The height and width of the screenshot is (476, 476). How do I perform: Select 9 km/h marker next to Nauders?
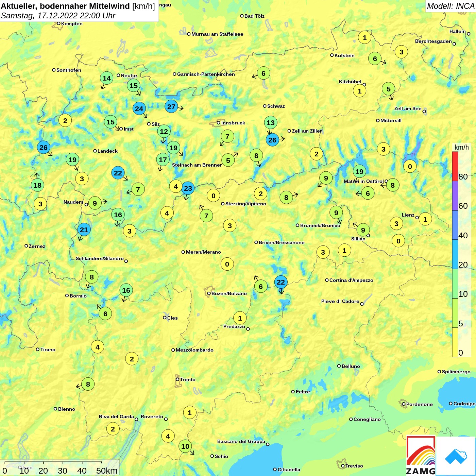click(95, 204)
